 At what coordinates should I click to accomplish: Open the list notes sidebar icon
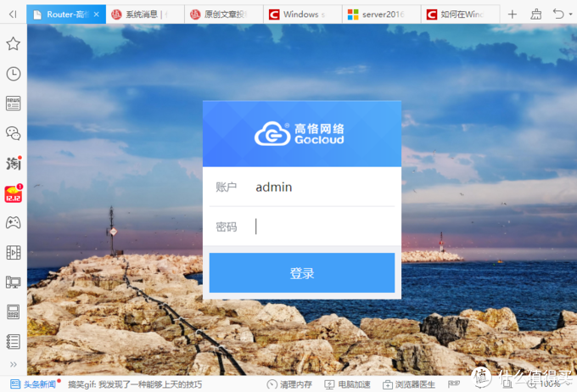[x=14, y=342]
